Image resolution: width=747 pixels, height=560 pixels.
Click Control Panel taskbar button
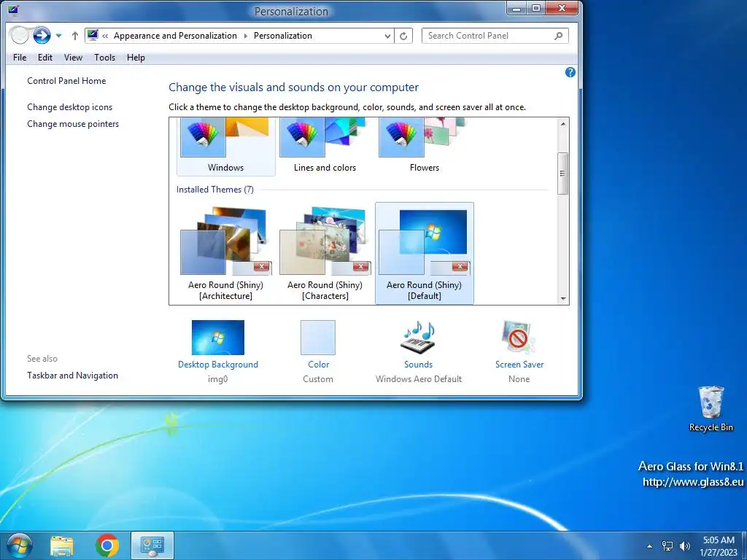tap(152, 545)
